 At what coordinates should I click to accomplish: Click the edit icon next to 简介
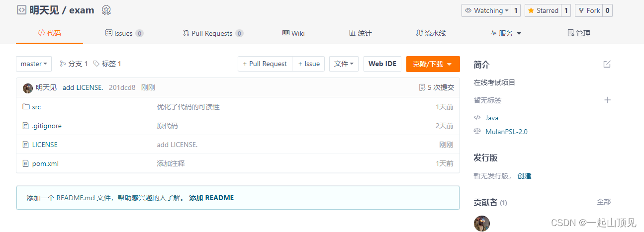point(607,64)
